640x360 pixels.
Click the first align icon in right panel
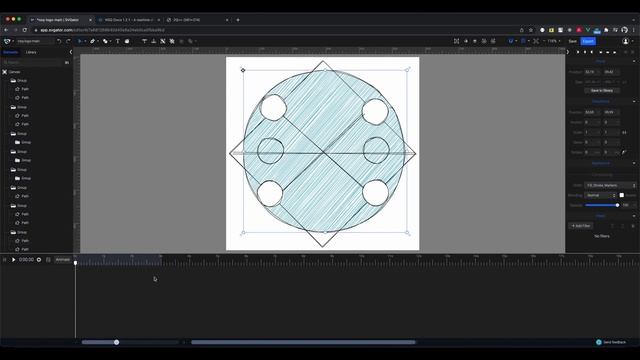tap(578, 52)
